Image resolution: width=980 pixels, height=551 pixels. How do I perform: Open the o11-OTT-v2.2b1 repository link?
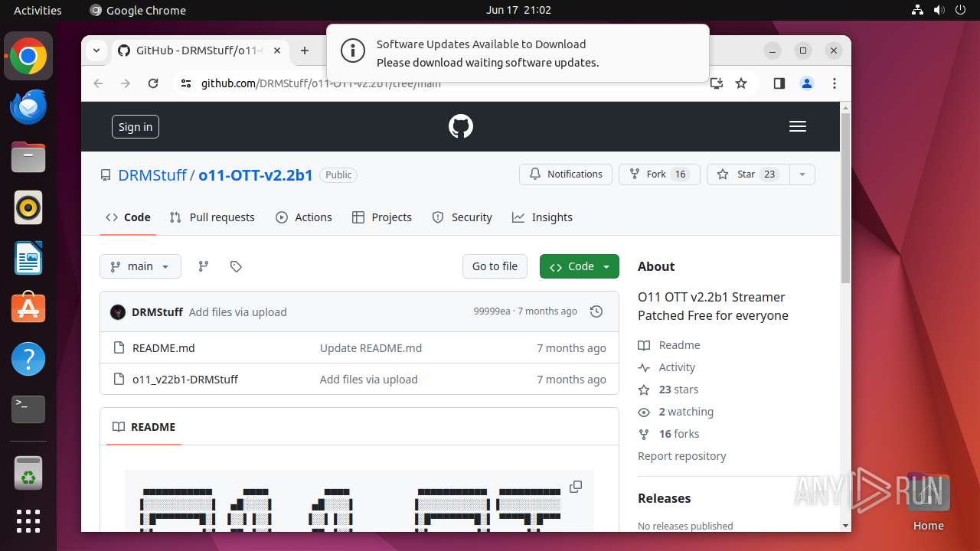[256, 175]
